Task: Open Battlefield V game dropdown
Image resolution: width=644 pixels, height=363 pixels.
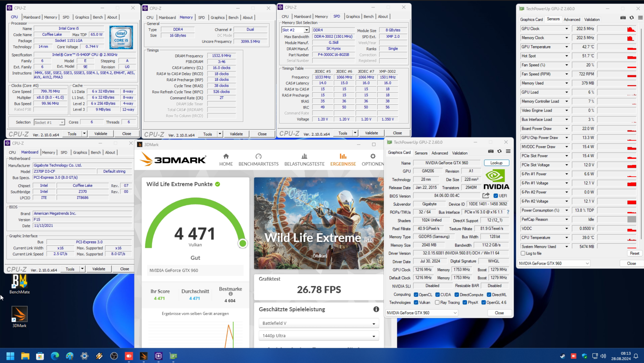Action: pyautogui.click(x=319, y=323)
